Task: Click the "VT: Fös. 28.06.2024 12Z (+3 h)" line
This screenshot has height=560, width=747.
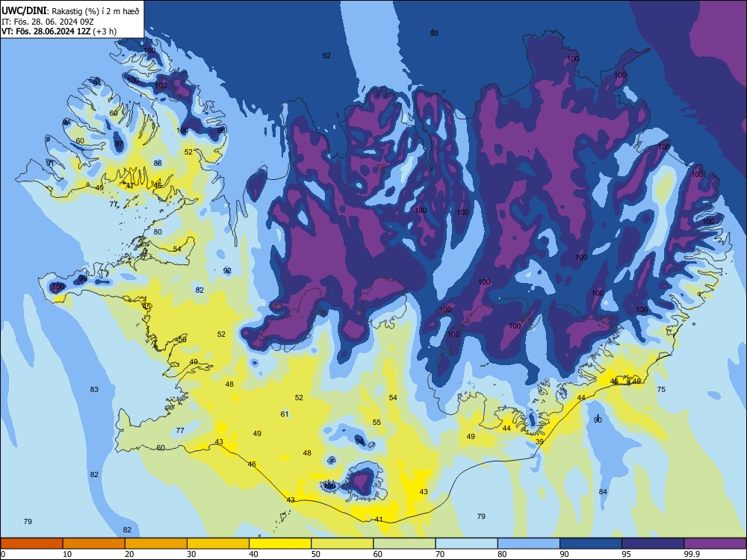Action: click(x=59, y=31)
